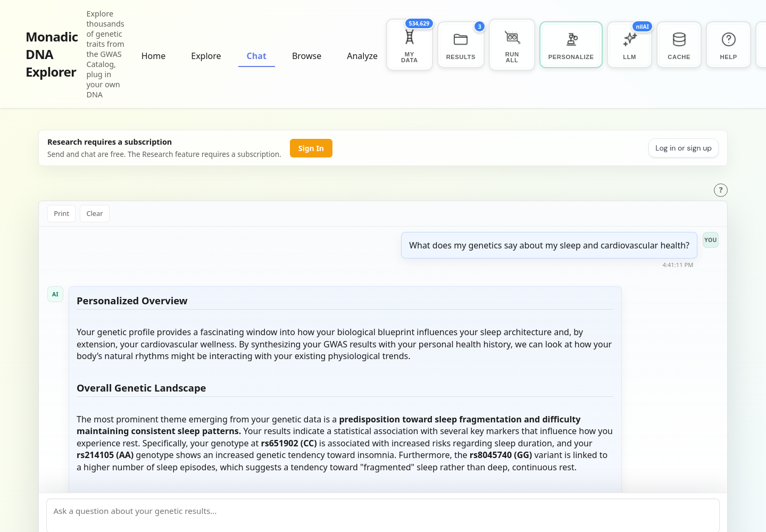Print the chat conversation
The height and width of the screenshot is (532, 766).
(61, 213)
